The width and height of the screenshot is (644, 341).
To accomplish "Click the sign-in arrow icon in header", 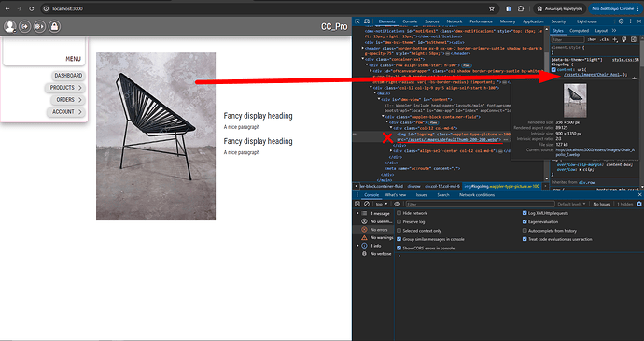I will click(x=24, y=27).
